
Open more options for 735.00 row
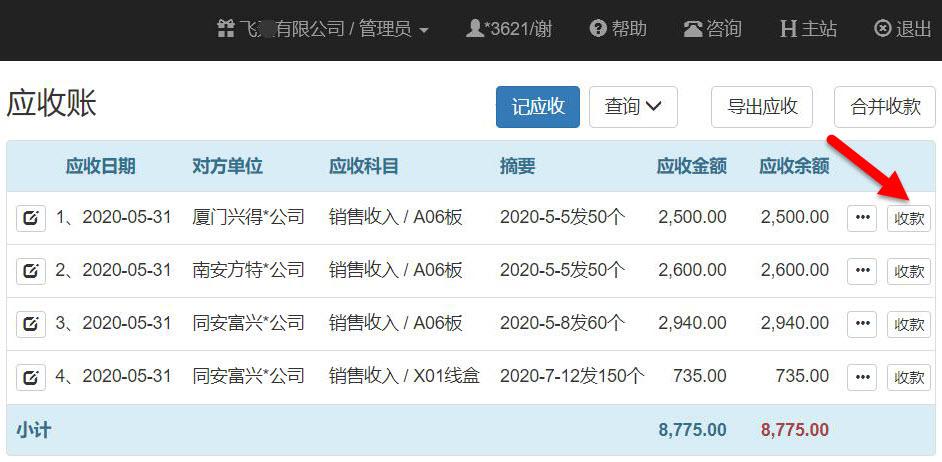click(x=862, y=377)
